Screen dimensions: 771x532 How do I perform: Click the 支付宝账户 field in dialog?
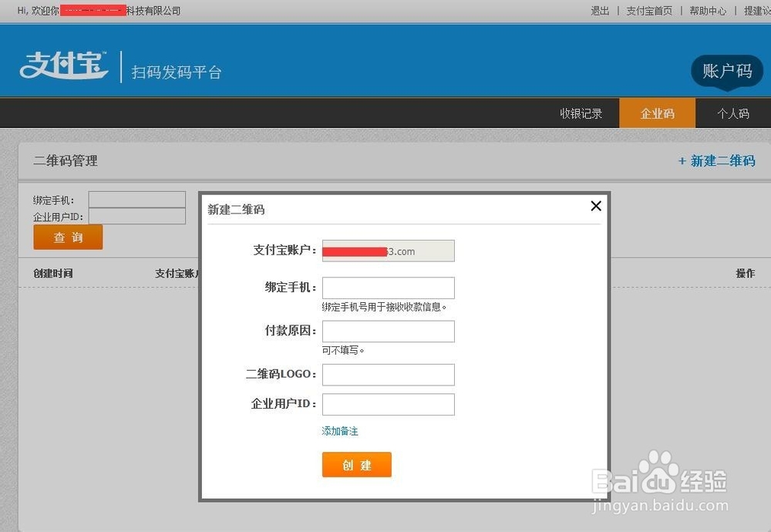point(389,251)
